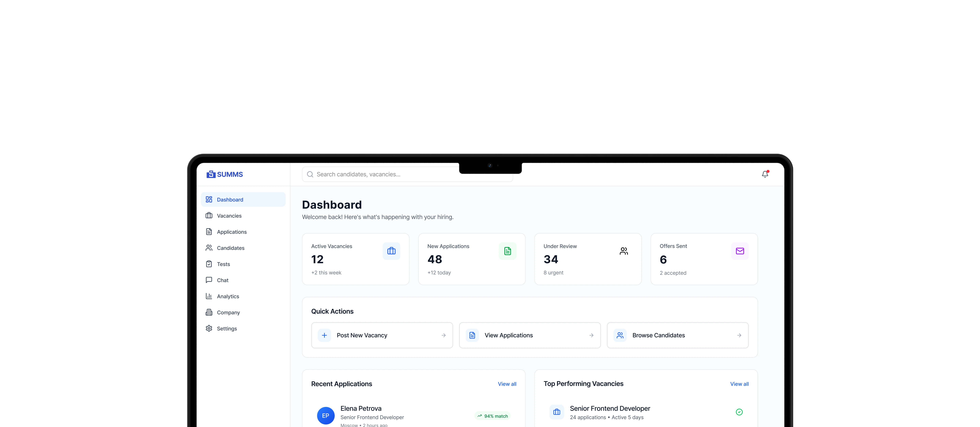Open the Chat section
This screenshot has height=427, width=980.
(243, 280)
